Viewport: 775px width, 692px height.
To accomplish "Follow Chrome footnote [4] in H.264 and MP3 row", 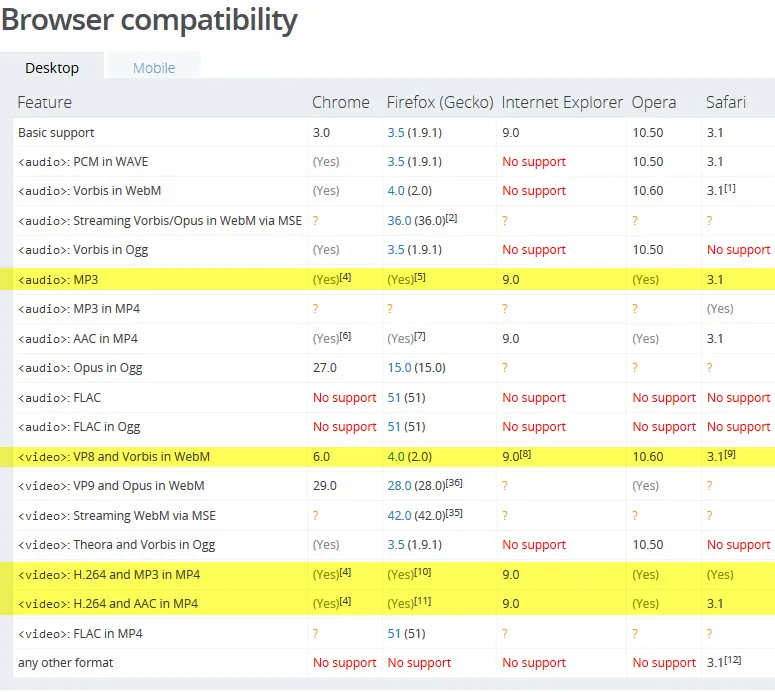I will tap(345, 572).
